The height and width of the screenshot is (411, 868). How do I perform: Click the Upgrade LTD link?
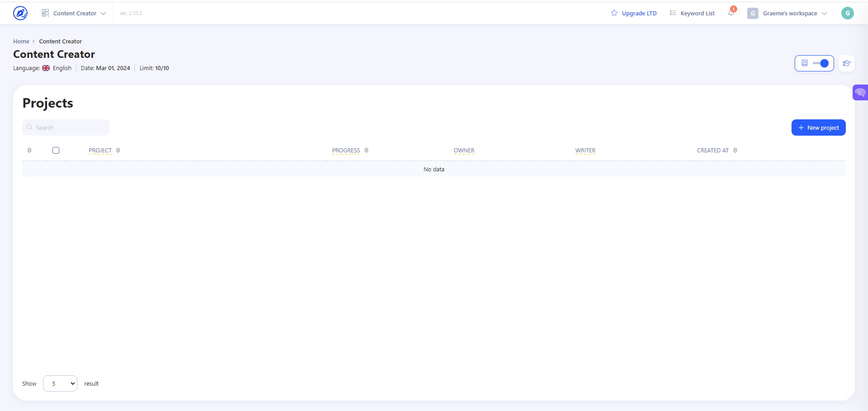click(639, 13)
